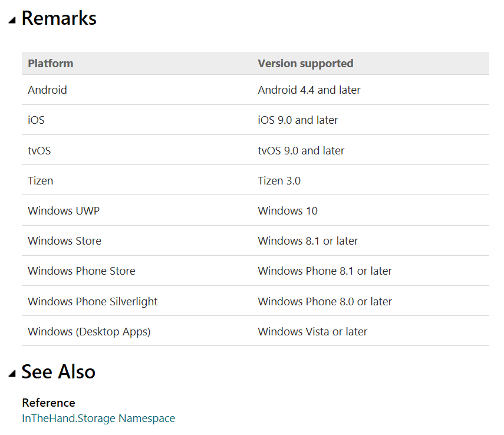504x435 pixels.
Task: Click the Reference label under See Also
Action: coord(48,403)
